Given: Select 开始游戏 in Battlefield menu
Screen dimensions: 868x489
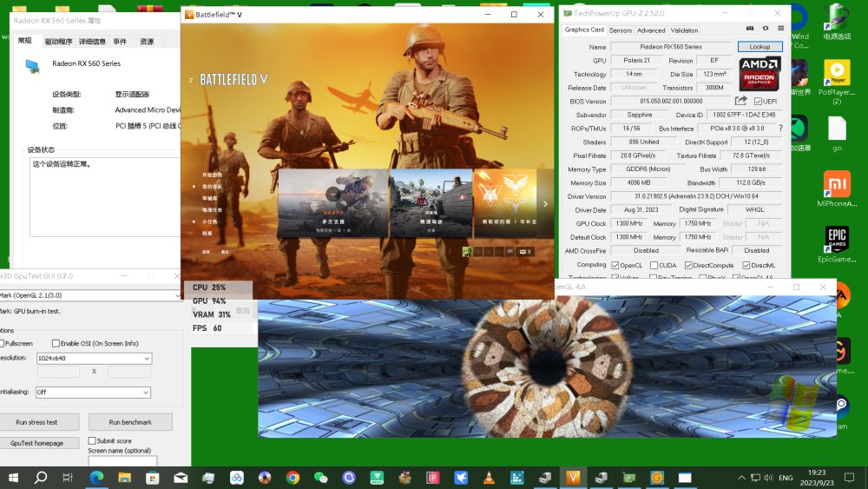Looking at the screenshot, I should (212, 175).
